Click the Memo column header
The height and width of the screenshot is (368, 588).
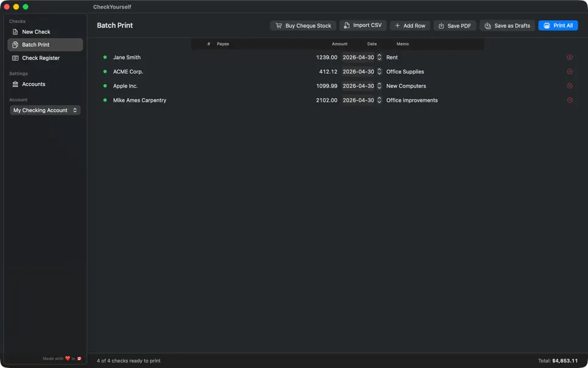(403, 44)
